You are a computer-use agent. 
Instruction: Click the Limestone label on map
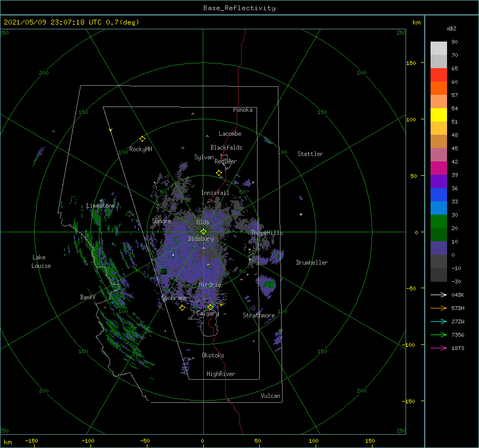pos(101,206)
